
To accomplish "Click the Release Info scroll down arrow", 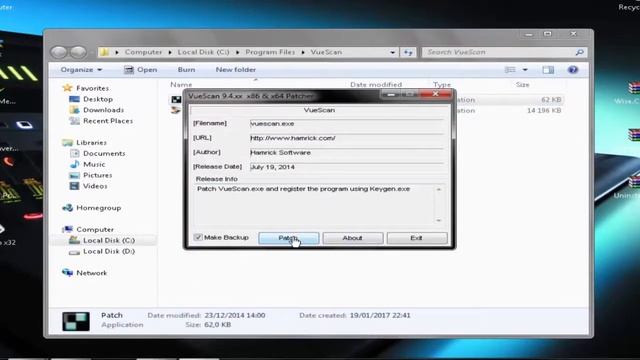I will pyautogui.click(x=439, y=220).
